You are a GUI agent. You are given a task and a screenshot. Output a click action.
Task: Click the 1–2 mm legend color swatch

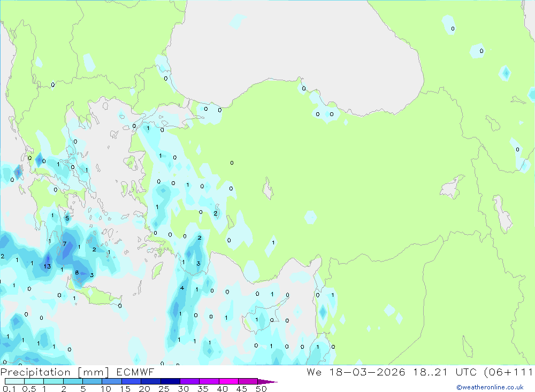[53, 381]
